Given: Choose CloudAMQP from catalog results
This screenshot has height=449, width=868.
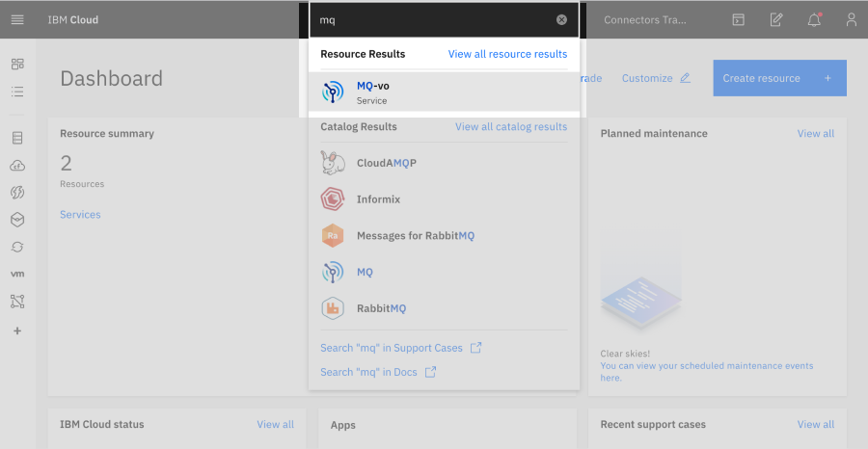Looking at the screenshot, I should [386, 163].
